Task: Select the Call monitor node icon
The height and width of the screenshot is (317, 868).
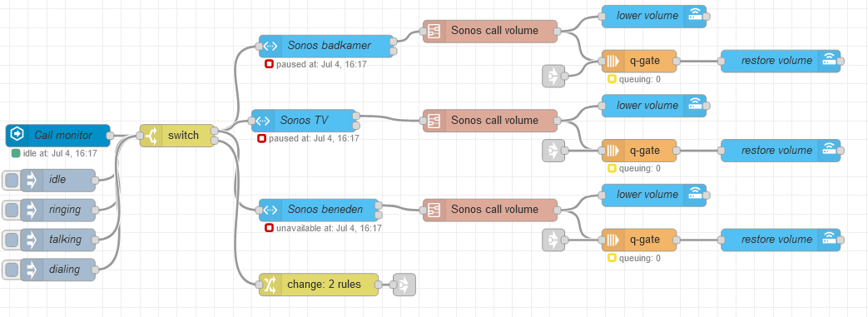Action: click(17, 136)
